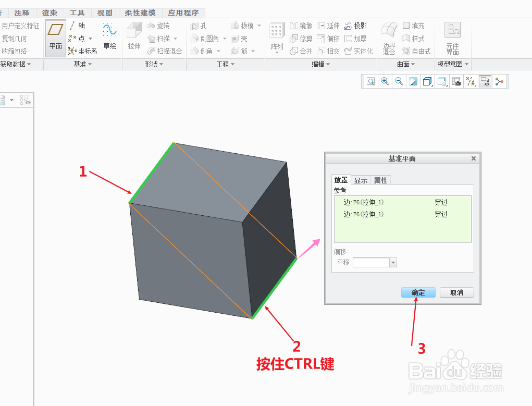Open the 点 (Point) dropdown arrow

[90, 38]
